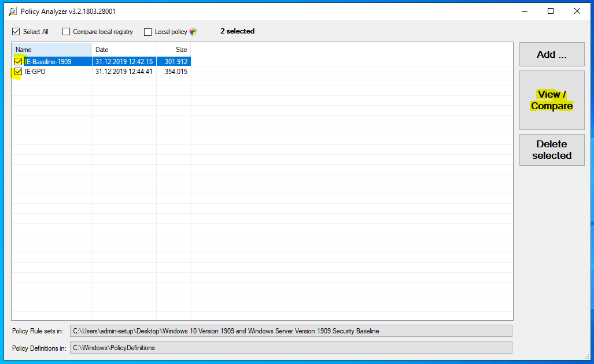Click the shield icon beside Local policy
Screen dimensions: 594x364
(x=193, y=32)
